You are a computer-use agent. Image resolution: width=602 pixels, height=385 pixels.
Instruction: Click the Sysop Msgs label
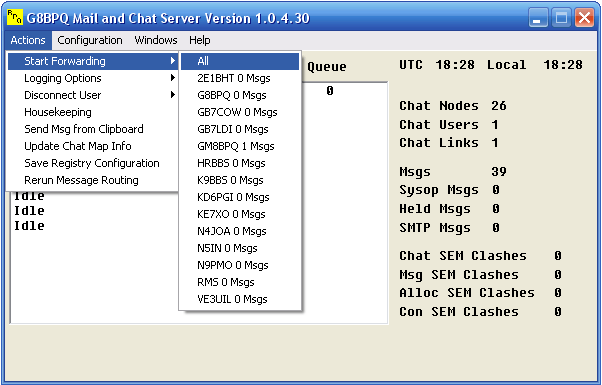tap(439, 190)
